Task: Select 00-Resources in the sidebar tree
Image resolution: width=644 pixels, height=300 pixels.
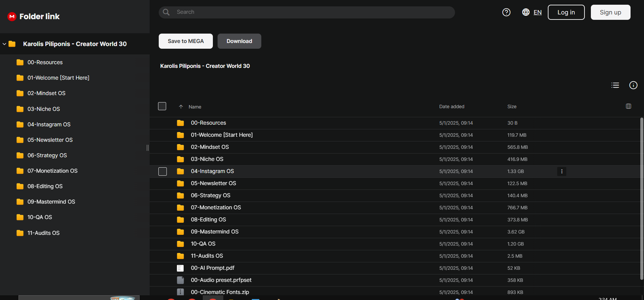Action: (x=45, y=62)
